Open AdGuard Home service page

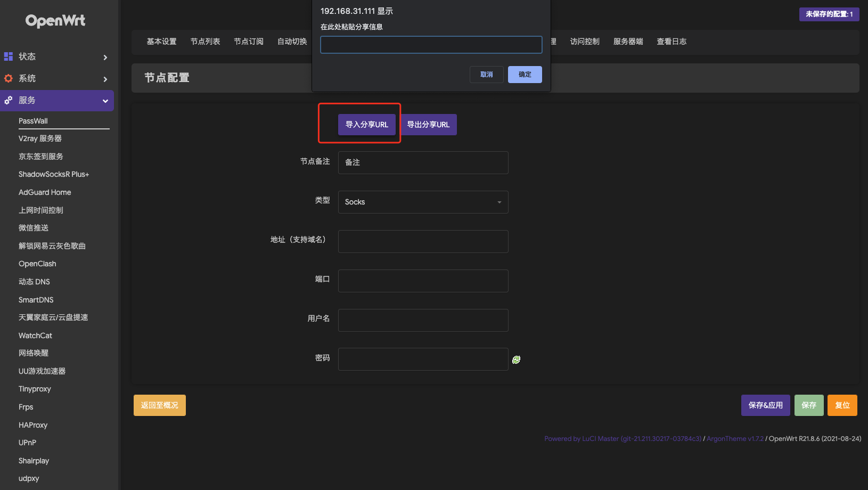tap(45, 192)
